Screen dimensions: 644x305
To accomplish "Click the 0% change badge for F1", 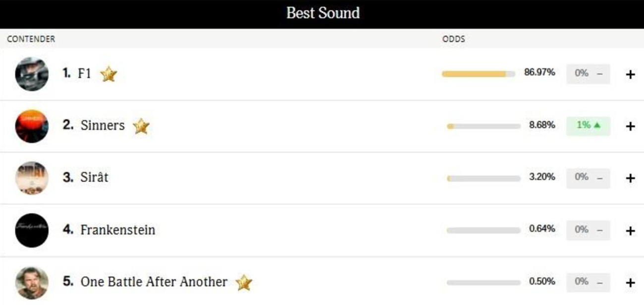I will (x=588, y=74).
